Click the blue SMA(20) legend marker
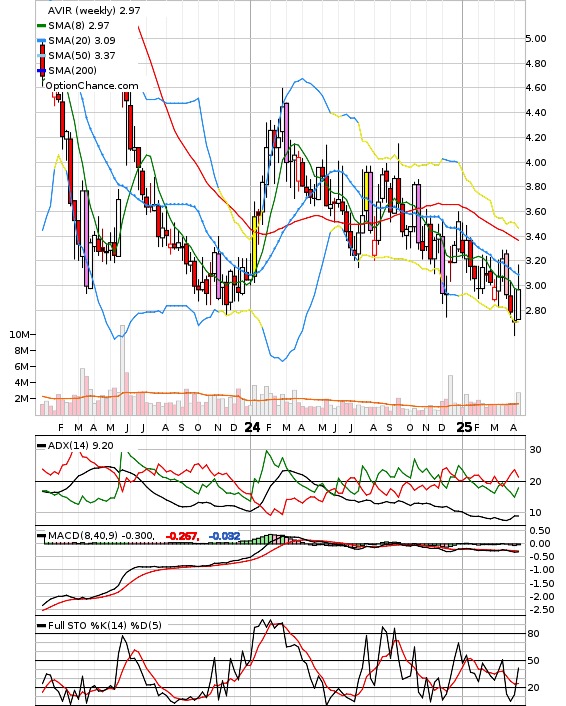The height and width of the screenshot is (706, 566). tap(41, 41)
